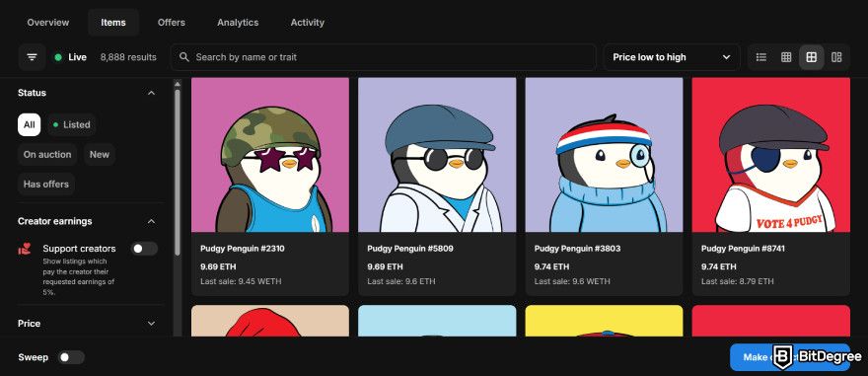Switch to the split panel view
The image size is (868, 376).
836,57
